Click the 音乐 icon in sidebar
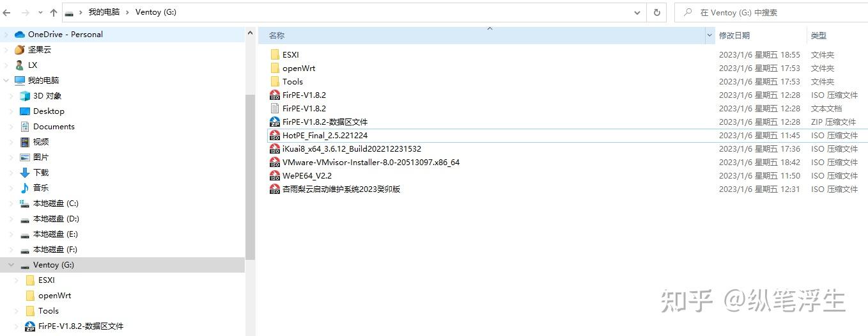Screen dimensions: 868x336 25,188
